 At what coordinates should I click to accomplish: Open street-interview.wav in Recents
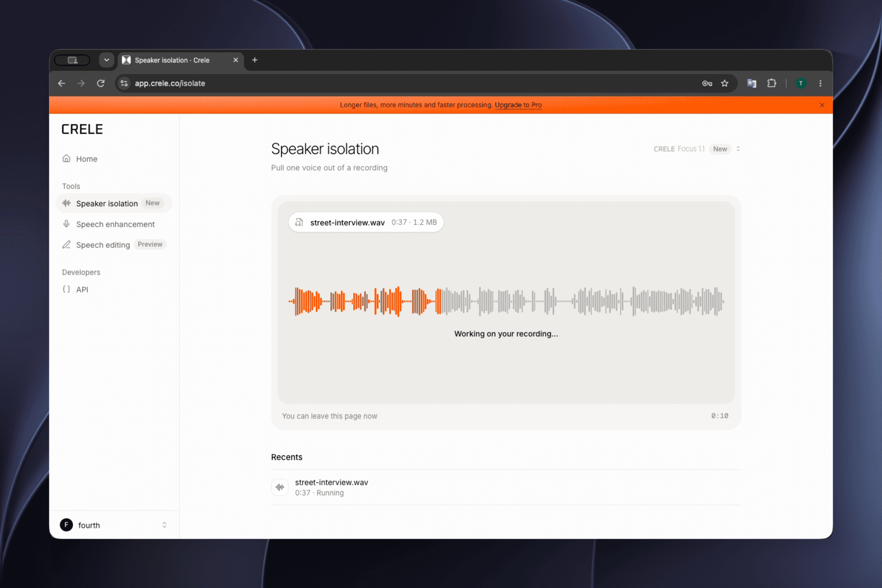pyautogui.click(x=506, y=487)
